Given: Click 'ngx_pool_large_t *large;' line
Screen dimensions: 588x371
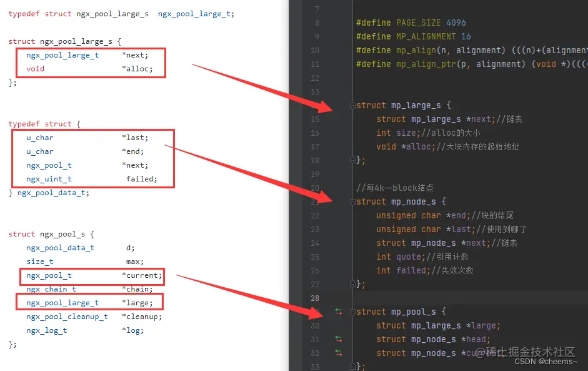Looking at the screenshot, I should pyautogui.click(x=89, y=303).
